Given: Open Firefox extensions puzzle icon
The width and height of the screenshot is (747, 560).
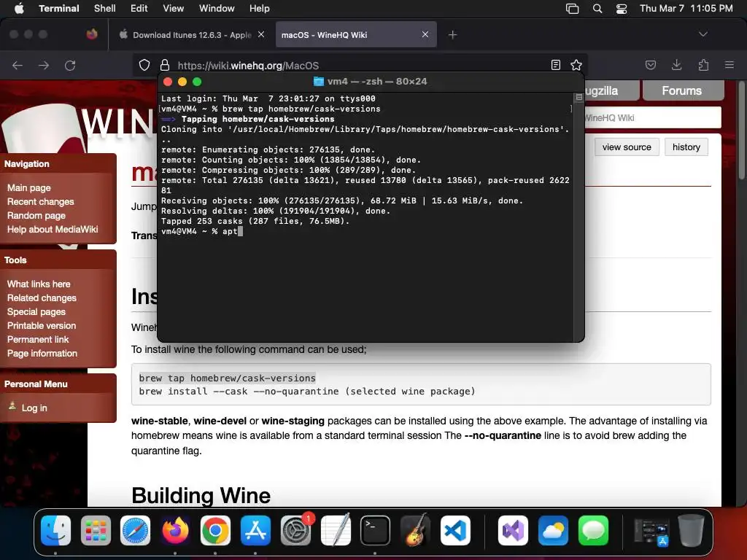Looking at the screenshot, I should pos(703,65).
